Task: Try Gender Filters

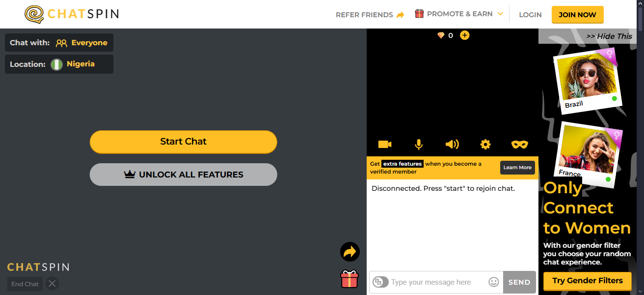Action: (587, 280)
